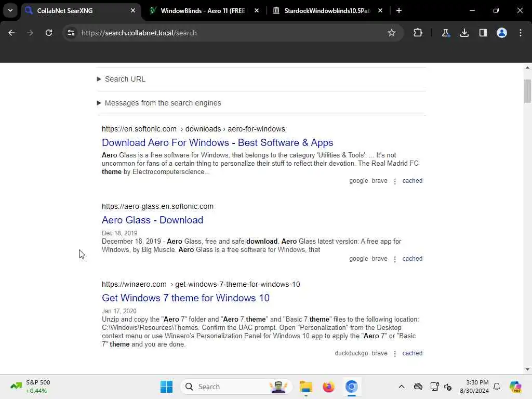This screenshot has height=399, width=532.
Task: Switch to WindowBlinds - Aero 11 tab
Action: pos(203,10)
